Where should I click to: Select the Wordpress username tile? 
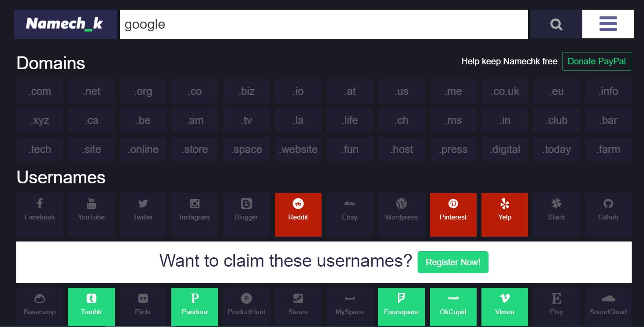point(401,215)
